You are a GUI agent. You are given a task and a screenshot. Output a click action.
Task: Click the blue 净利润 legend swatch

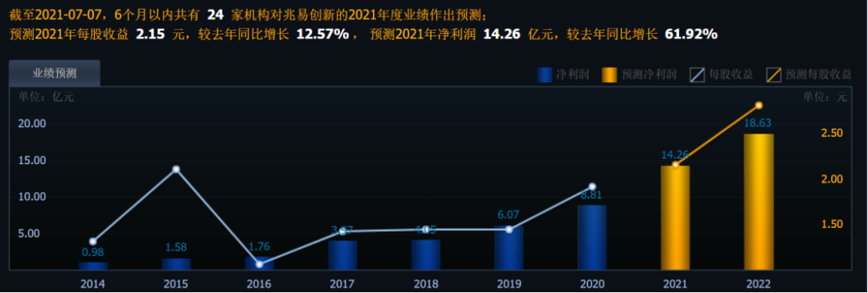(x=545, y=75)
